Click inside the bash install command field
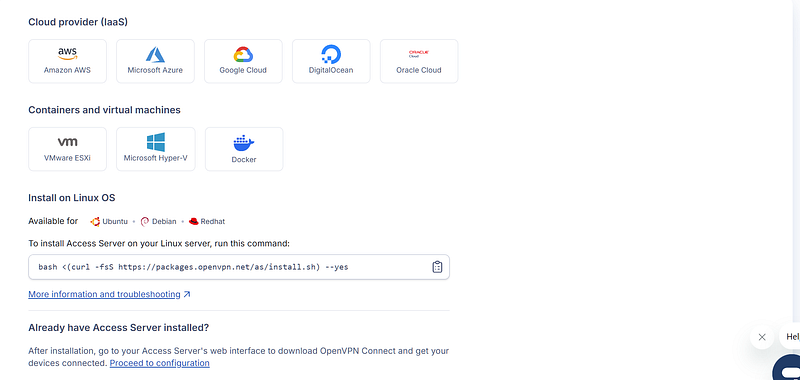 [239, 267]
